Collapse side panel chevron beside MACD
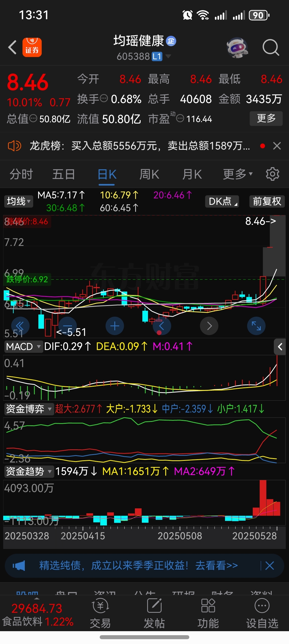This screenshot has height=644, width=289. click(280, 347)
